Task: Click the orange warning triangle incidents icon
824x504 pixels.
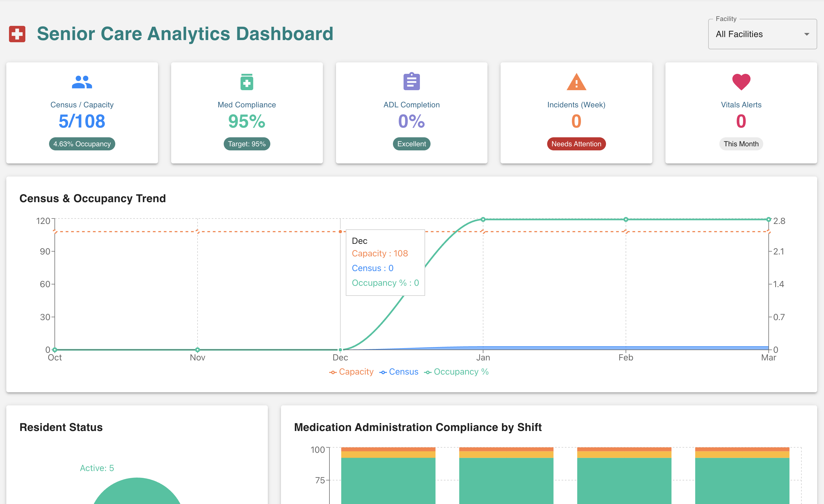Action: point(576,82)
